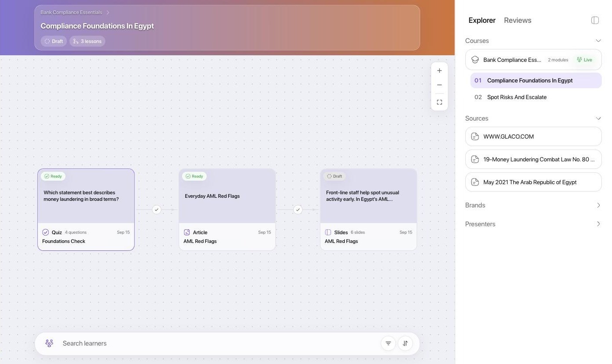Click the course graduation cap icon

pyautogui.click(x=475, y=60)
